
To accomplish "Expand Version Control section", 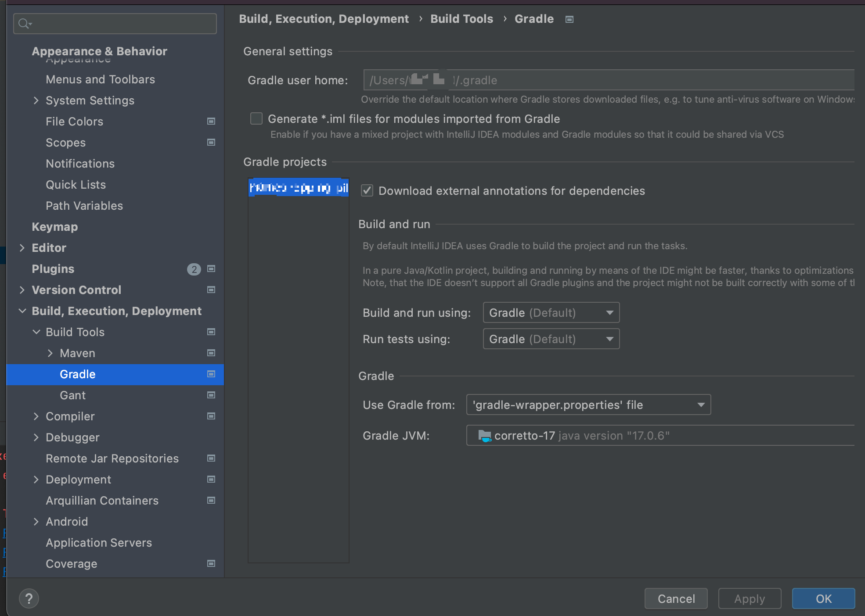I will (x=22, y=290).
